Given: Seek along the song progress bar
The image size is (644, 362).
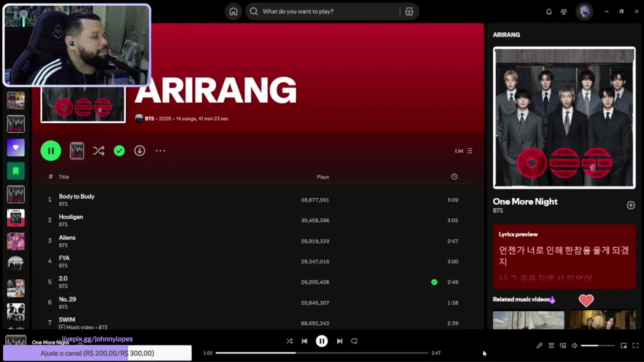Looking at the screenshot, I should coord(322,353).
